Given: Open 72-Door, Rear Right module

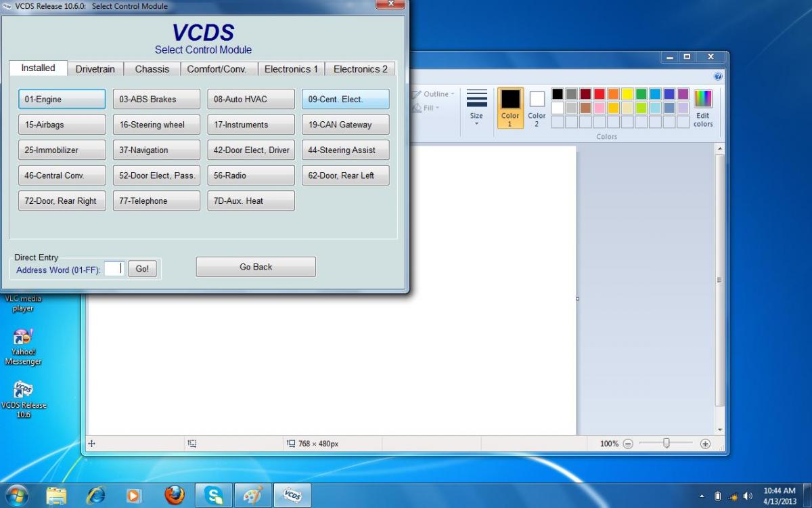Looking at the screenshot, I should (x=62, y=200).
